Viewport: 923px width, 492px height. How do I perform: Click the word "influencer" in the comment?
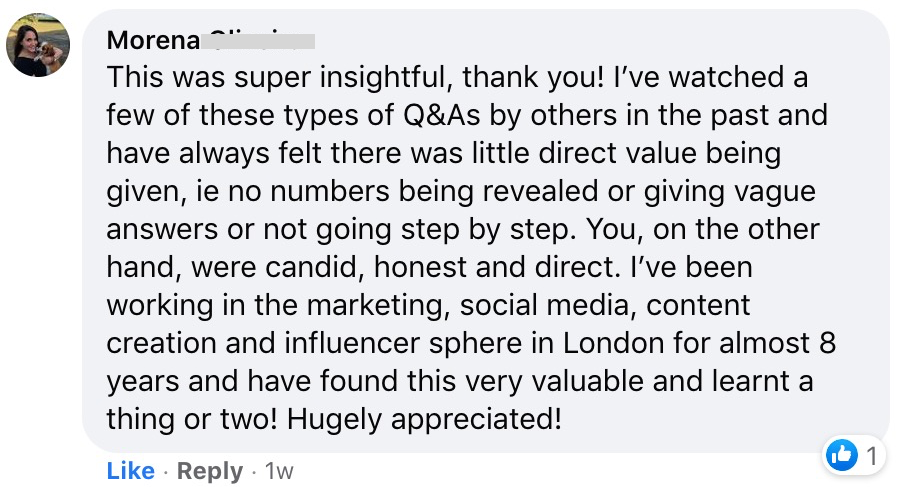click(x=353, y=343)
